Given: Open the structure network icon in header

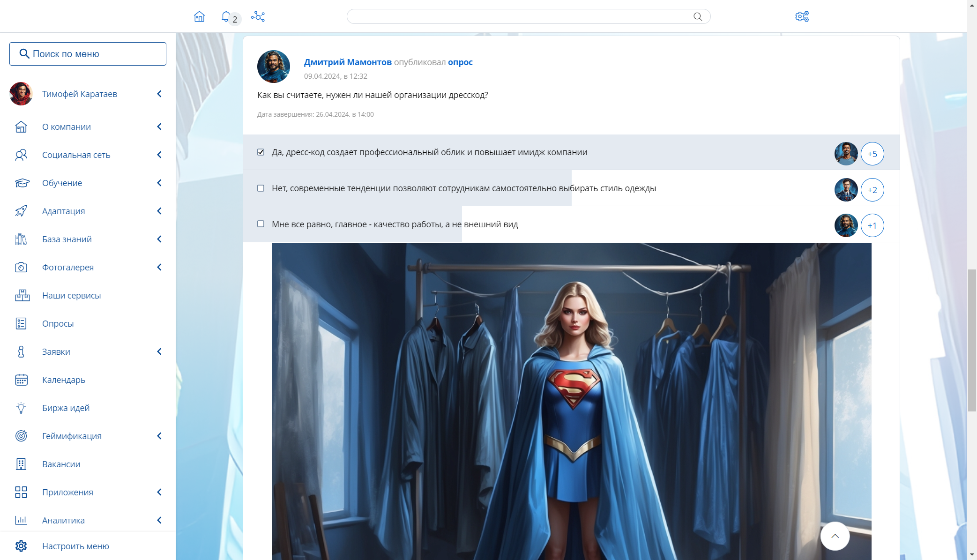Looking at the screenshot, I should pos(258,17).
